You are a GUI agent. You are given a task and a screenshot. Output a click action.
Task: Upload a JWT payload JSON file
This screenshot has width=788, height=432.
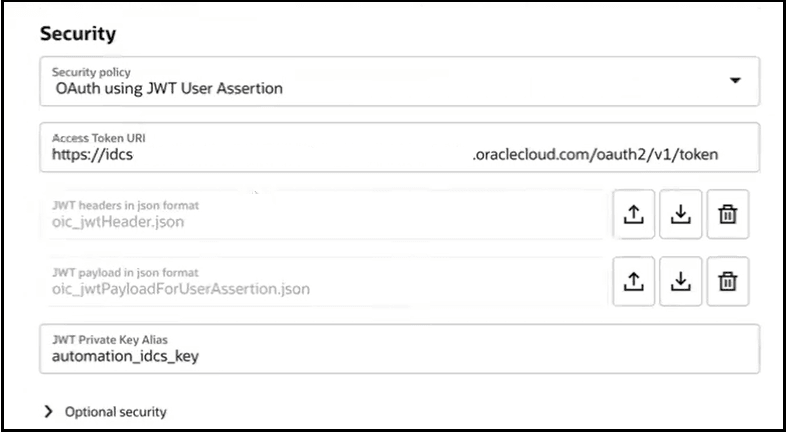pos(633,281)
